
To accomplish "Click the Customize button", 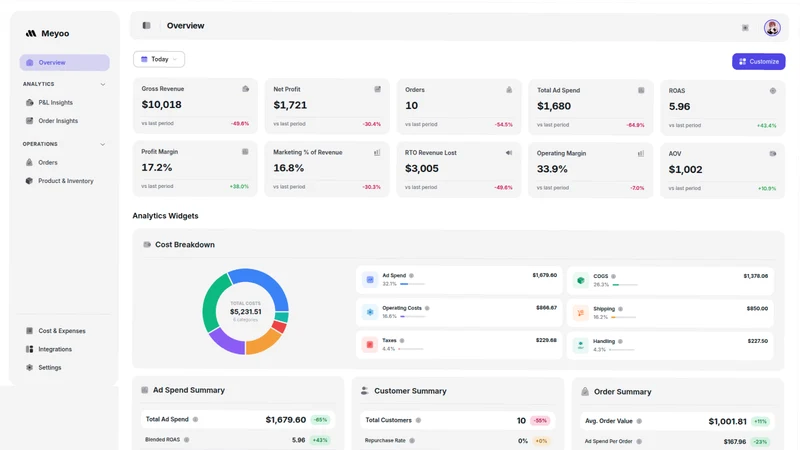I will [759, 62].
